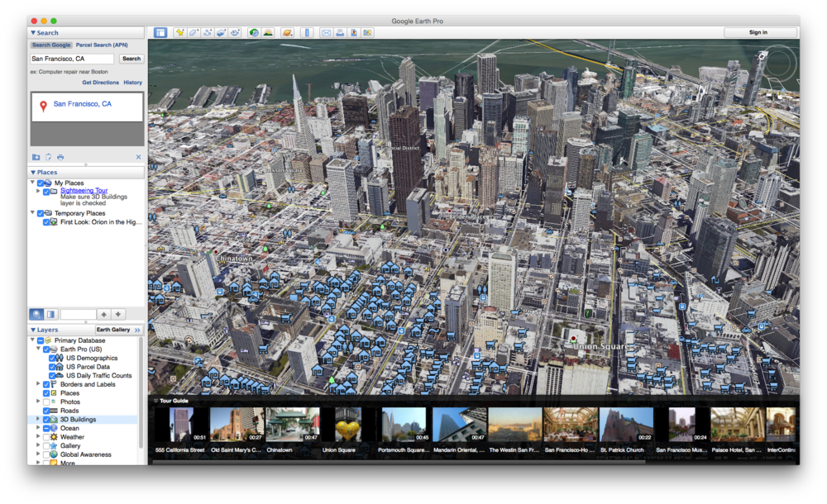Viewport: 827px width, 504px height.
Task: Open the Get Directions link
Action: point(100,83)
